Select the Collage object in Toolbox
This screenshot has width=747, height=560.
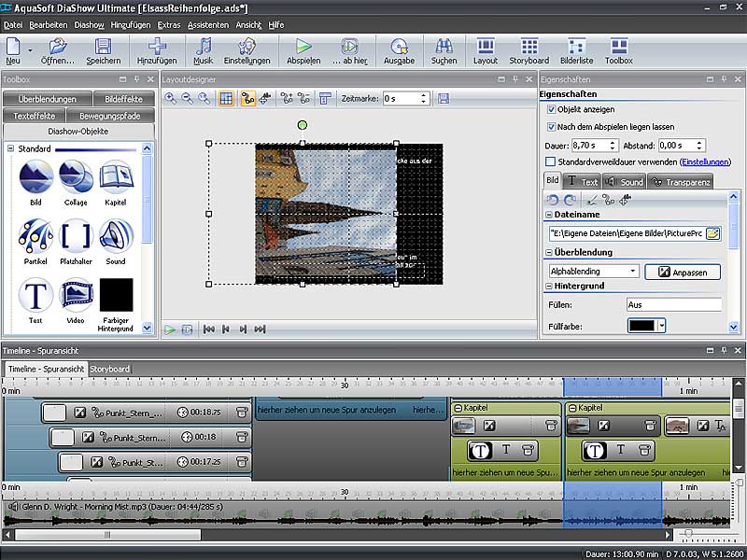pyautogui.click(x=76, y=176)
